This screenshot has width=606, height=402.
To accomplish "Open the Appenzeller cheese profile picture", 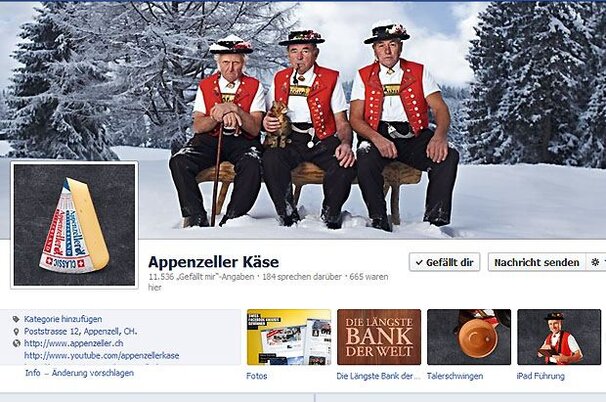I will 74,225.
